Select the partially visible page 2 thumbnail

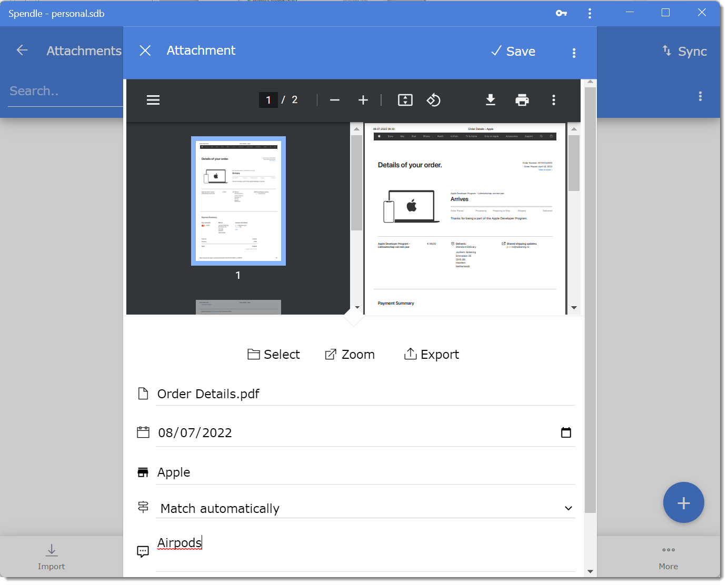238,307
